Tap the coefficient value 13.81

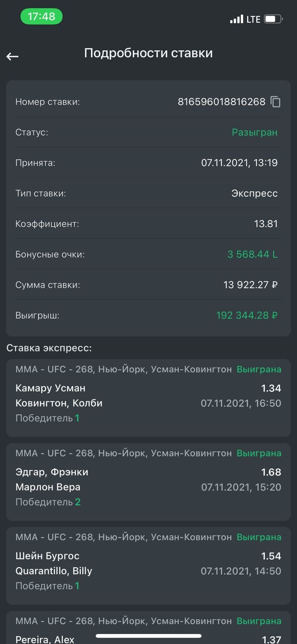click(266, 224)
